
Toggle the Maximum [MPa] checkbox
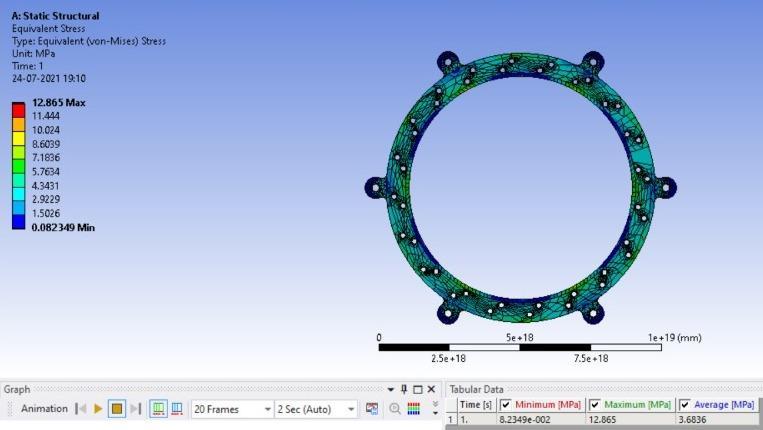tap(595, 405)
